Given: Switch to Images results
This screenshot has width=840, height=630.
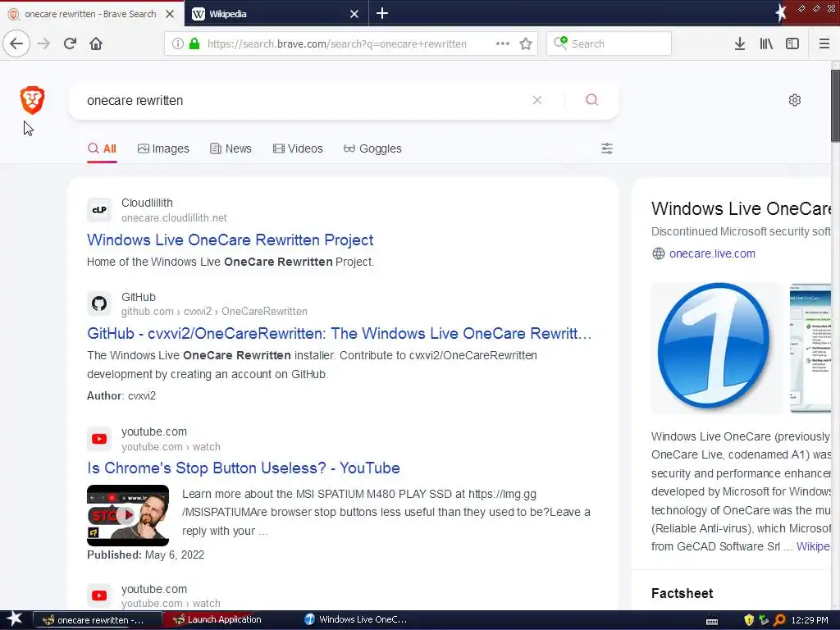Looking at the screenshot, I should (x=163, y=148).
